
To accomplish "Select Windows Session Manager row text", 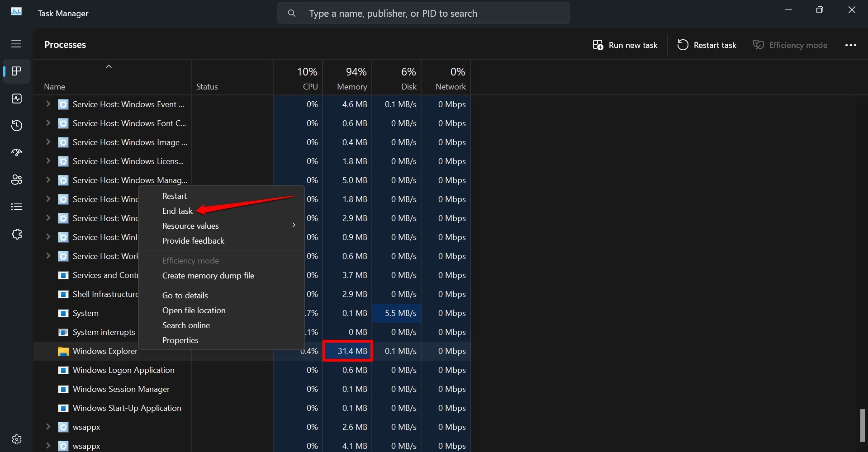I will (x=121, y=389).
